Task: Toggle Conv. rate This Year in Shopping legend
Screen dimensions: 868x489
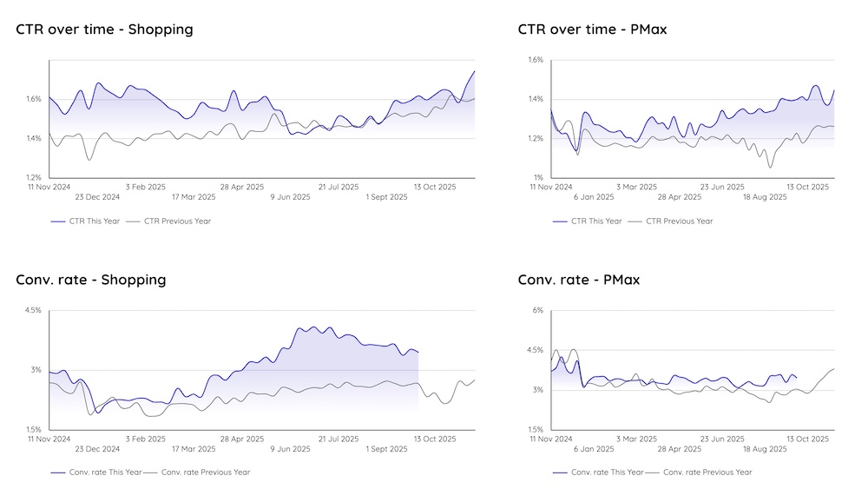Action: pos(94,472)
